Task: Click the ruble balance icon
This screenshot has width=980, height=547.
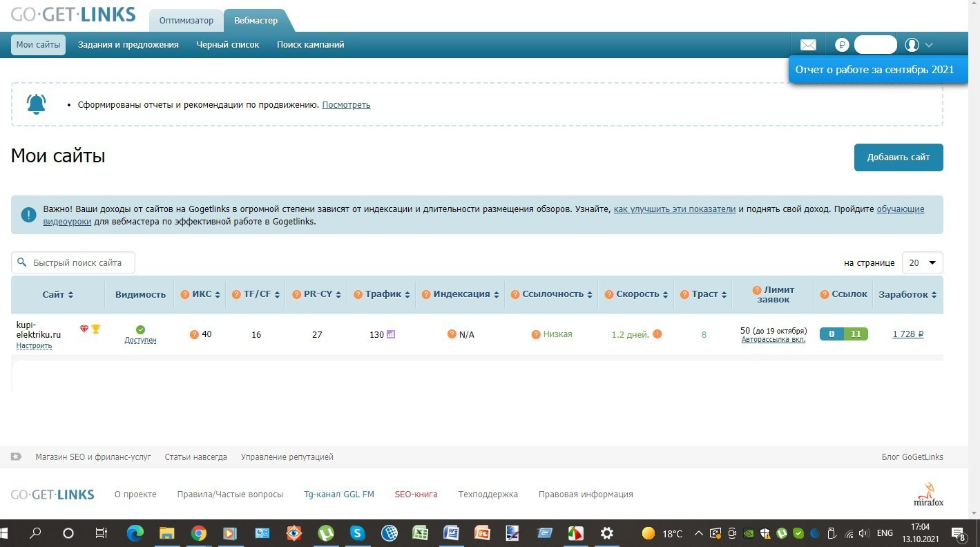Action: (x=841, y=45)
